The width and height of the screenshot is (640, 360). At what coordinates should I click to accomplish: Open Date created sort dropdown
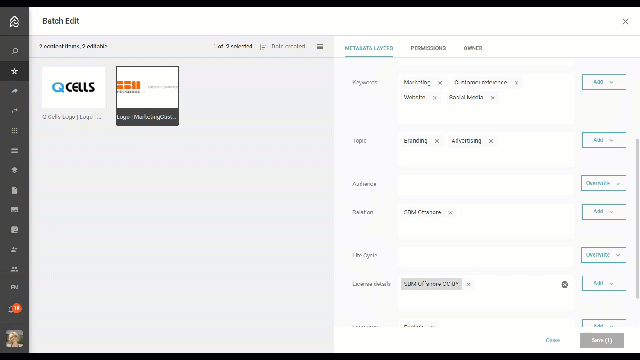[288, 47]
